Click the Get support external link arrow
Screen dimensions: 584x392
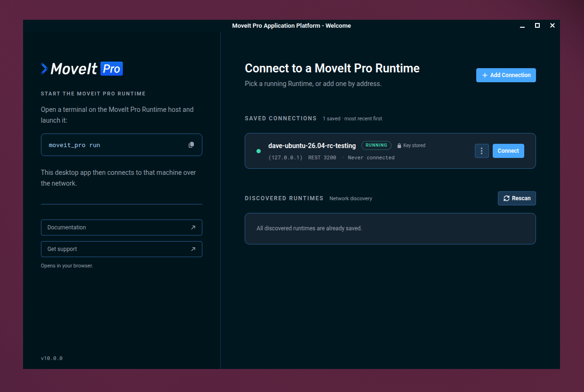193,249
